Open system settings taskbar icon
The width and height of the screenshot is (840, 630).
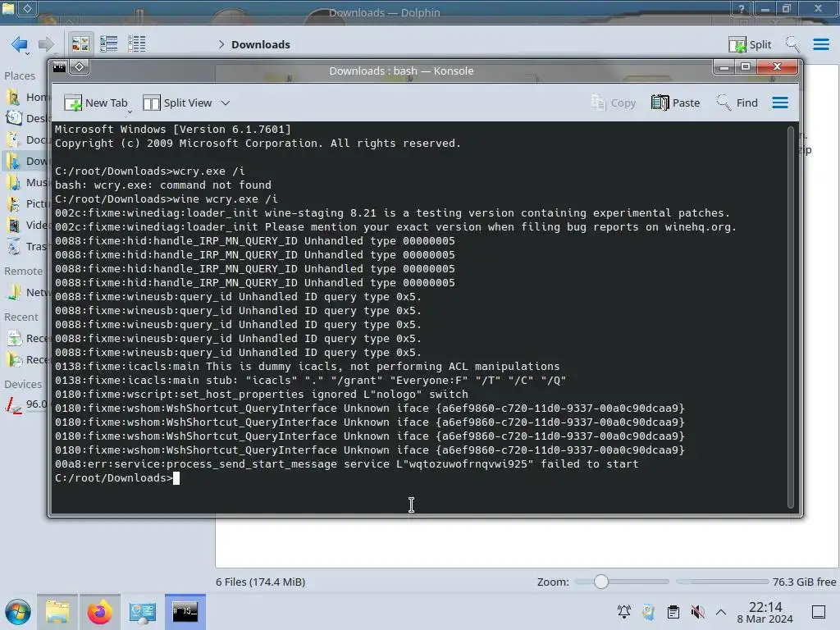click(143, 612)
